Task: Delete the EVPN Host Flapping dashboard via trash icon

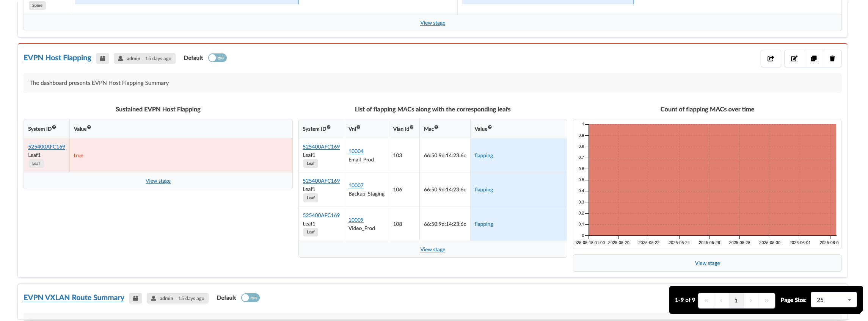Action: point(832,58)
